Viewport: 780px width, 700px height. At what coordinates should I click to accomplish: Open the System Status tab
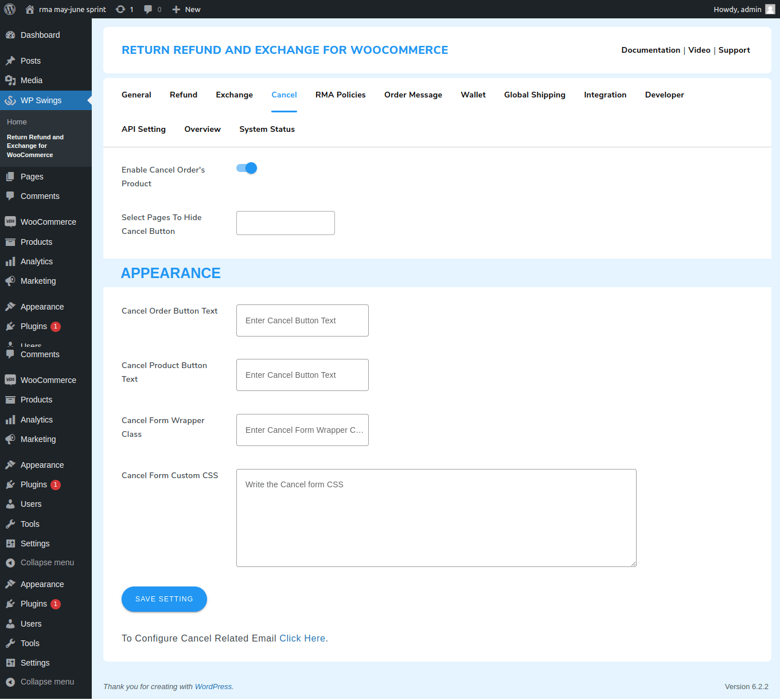[267, 129]
